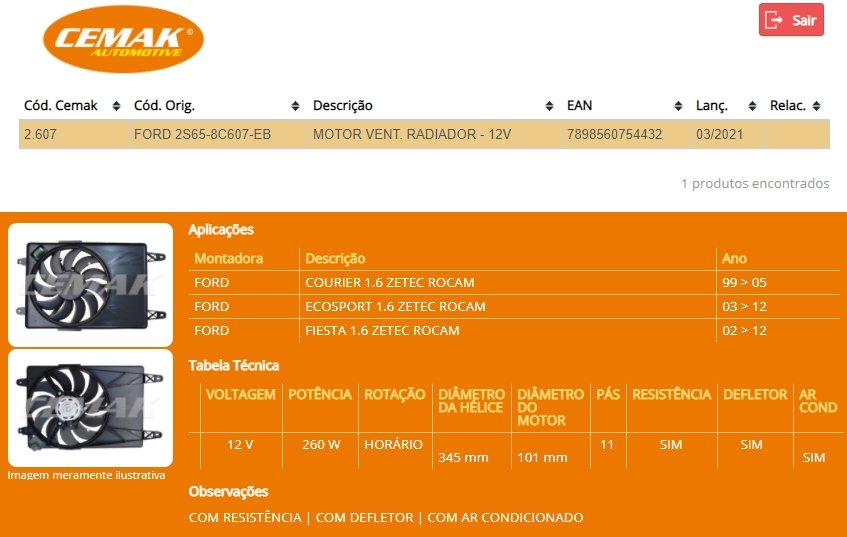This screenshot has height=537, width=847.
Task: Click the AR COND column header
Action: 818,401
